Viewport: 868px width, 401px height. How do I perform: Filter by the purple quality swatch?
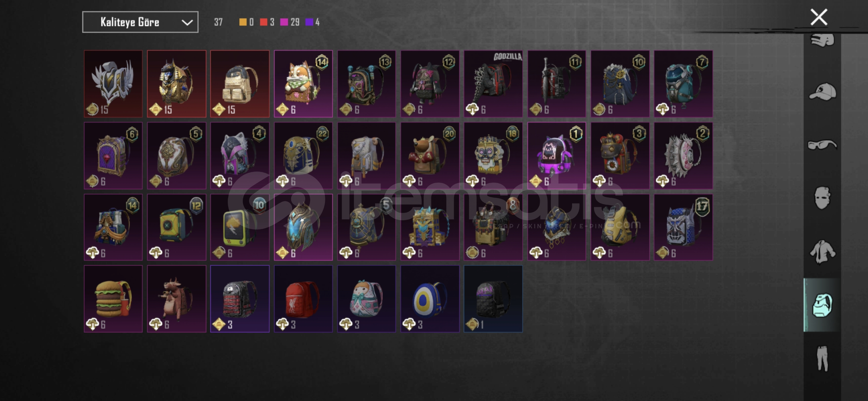pos(309,22)
